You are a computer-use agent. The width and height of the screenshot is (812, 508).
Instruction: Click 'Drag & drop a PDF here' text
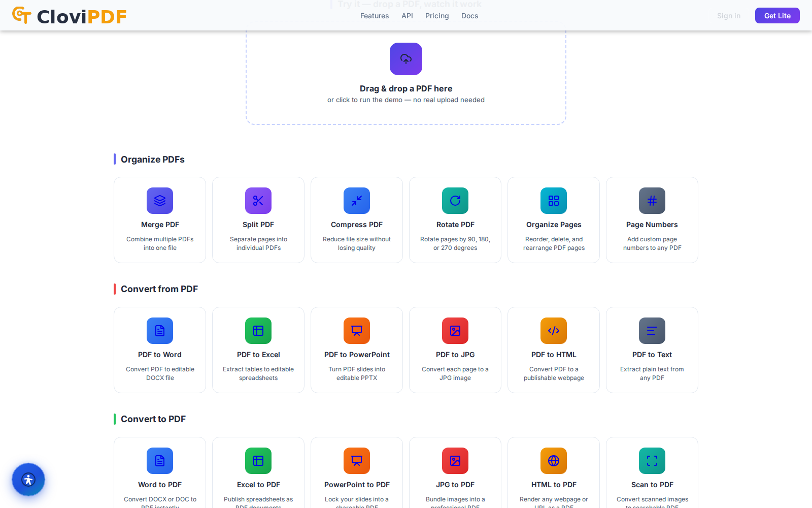406,88
